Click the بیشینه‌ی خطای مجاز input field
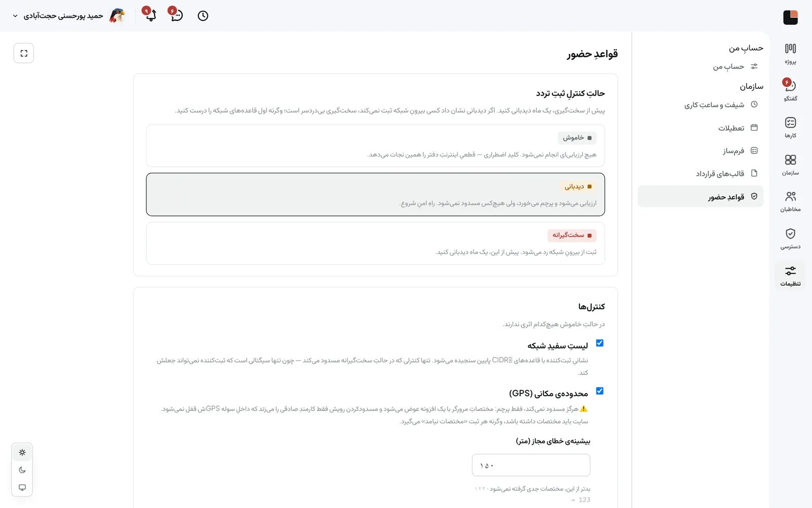The height and width of the screenshot is (508, 812). pyautogui.click(x=531, y=465)
